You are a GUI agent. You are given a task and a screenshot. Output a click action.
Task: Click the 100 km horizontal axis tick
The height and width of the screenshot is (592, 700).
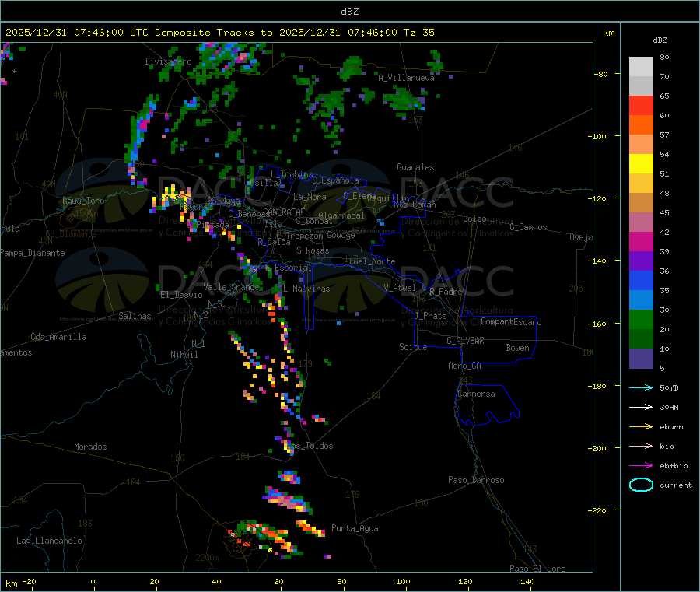click(x=403, y=581)
